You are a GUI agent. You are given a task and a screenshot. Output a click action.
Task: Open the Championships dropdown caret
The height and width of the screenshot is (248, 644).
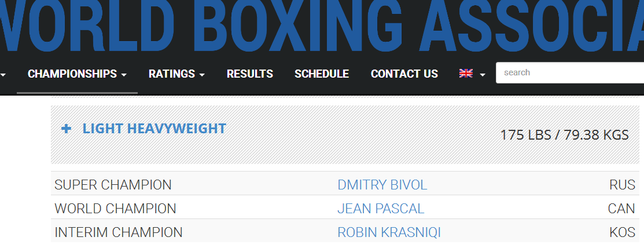pyautogui.click(x=124, y=75)
